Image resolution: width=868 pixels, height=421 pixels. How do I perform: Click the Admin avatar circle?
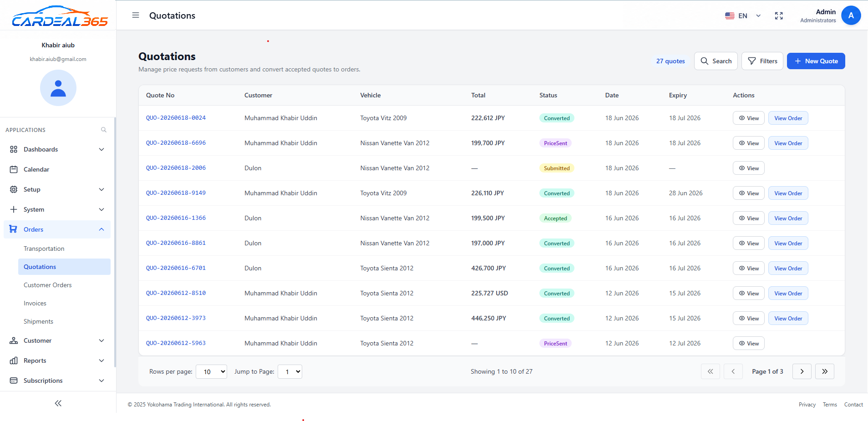point(851,15)
